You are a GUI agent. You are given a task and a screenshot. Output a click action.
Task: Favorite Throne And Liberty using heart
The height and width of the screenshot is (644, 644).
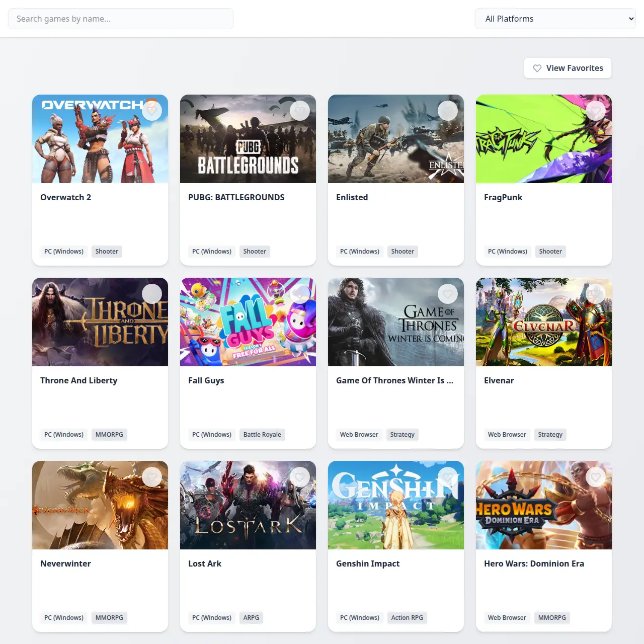(x=151, y=294)
